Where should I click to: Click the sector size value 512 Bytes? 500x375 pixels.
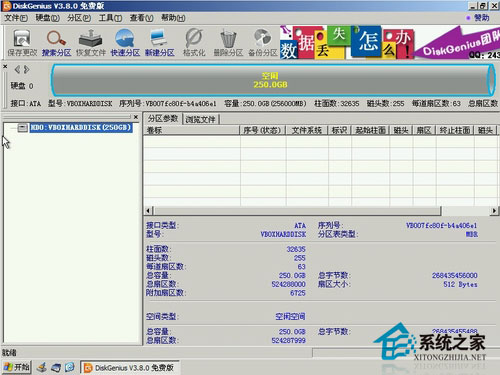coord(460,284)
